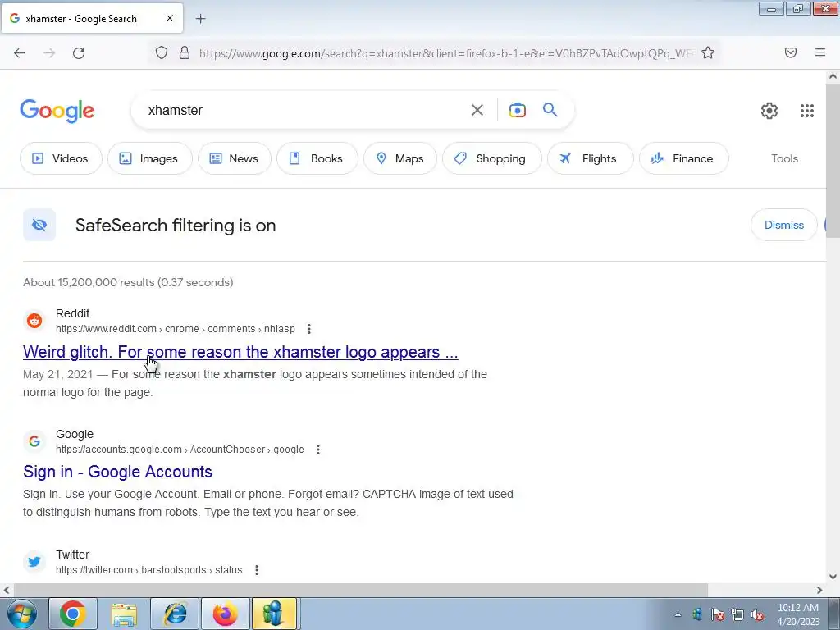
Task: Open the Weird glitch Reddit result link
Action: click(x=240, y=352)
